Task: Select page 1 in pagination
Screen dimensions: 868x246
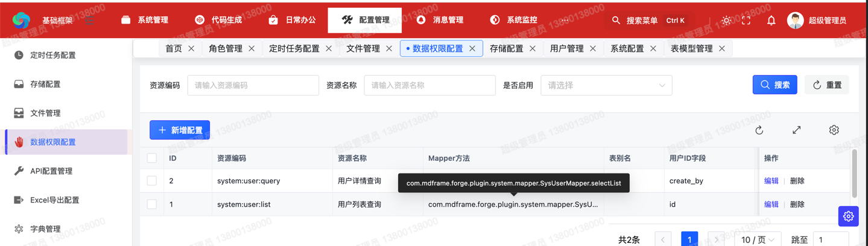Action: click(x=689, y=240)
